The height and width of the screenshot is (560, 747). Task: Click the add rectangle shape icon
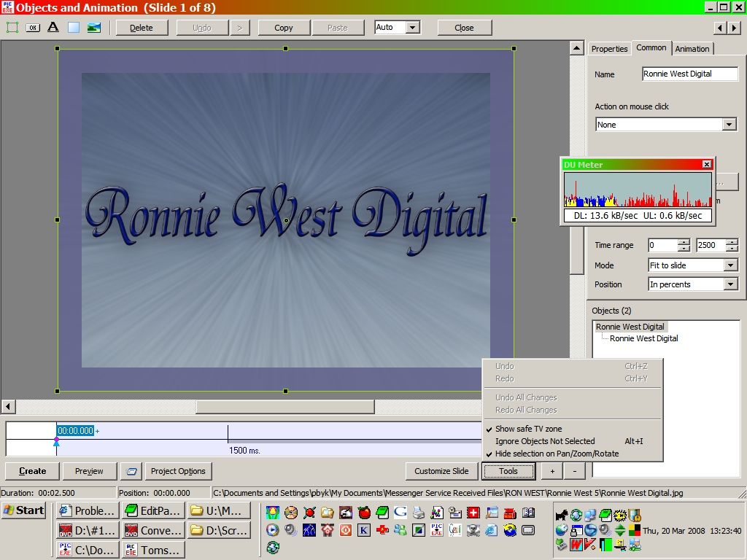click(x=74, y=28)
